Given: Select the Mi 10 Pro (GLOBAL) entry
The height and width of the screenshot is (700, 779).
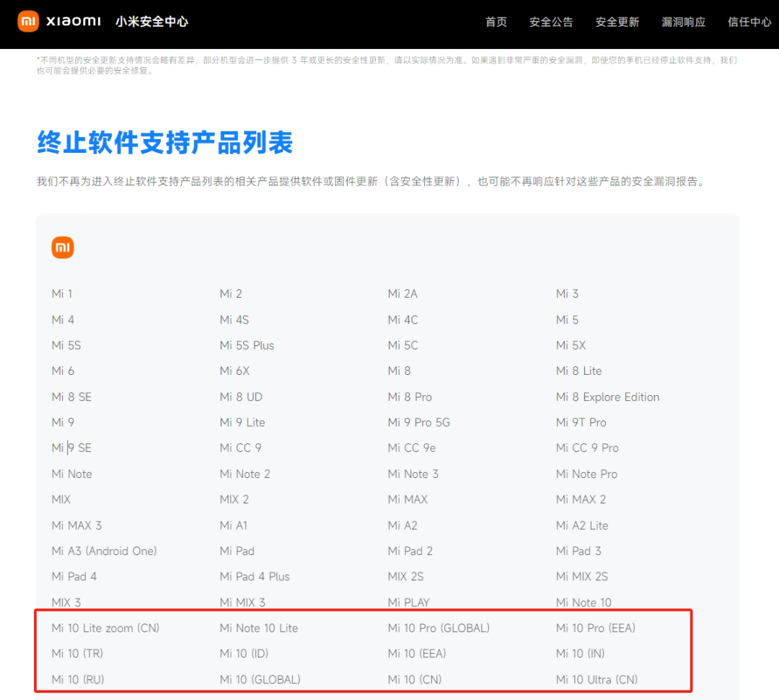Looking at the screenshot, I should 439,629.
